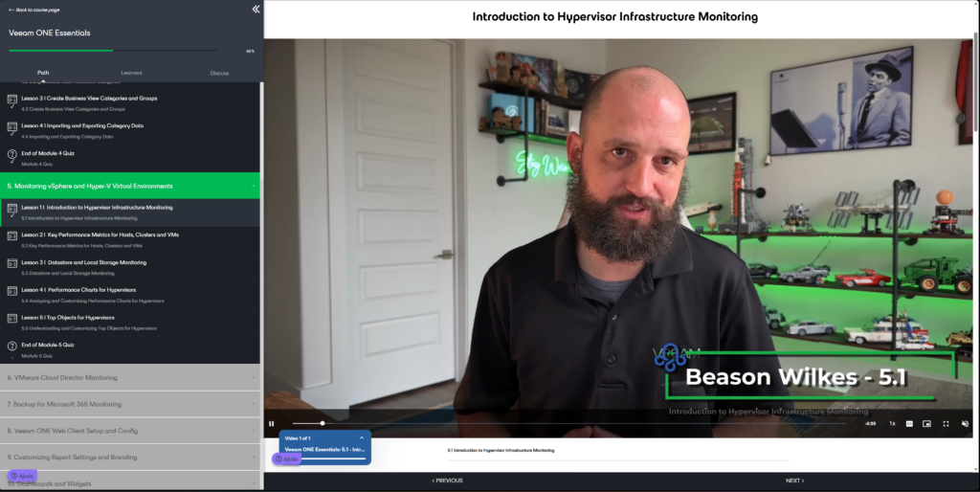Screen dimensions: 980x492
Task: Toggle closed captions on the video
Action: coord(909,423)
